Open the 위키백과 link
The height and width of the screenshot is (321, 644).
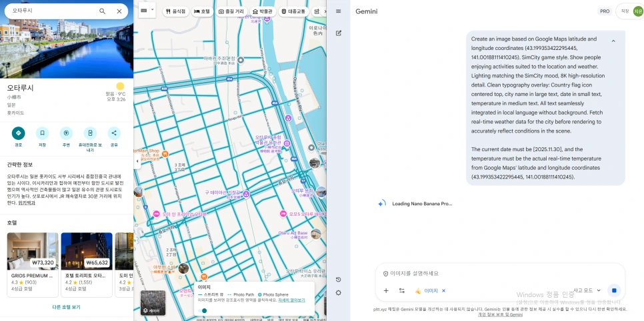[x=26, y=202]
